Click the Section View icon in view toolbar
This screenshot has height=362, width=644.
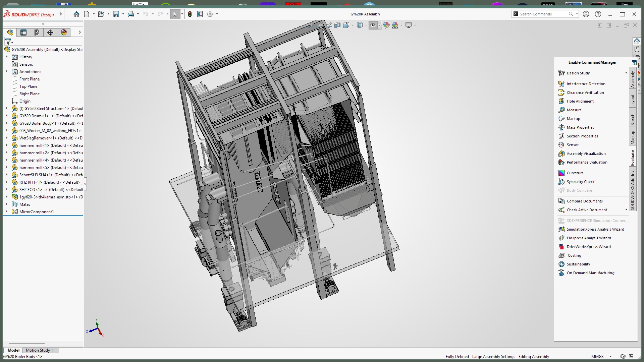tap(337, 25)
